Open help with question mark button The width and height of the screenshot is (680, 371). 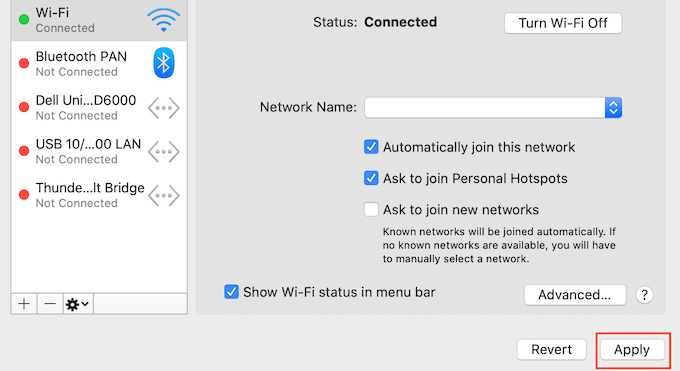644,295
